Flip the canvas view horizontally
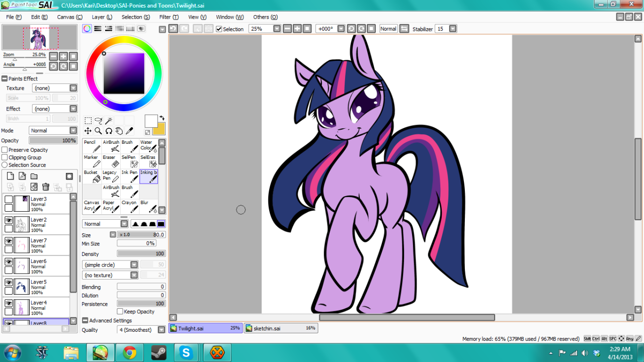Image resolution: width=644 pixels, height=362 pixels. 404,29
